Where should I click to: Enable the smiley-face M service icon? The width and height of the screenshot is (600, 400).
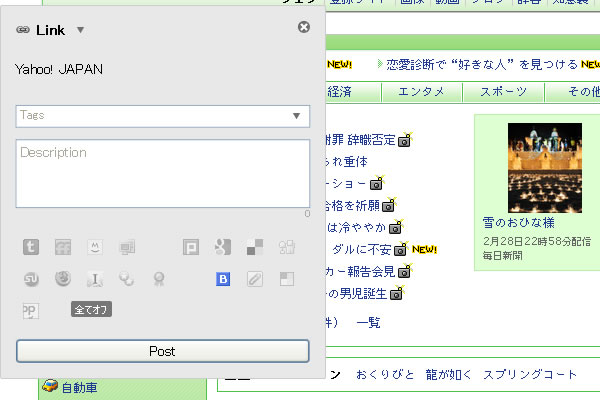pyautogui.click(x=95, y=247)
